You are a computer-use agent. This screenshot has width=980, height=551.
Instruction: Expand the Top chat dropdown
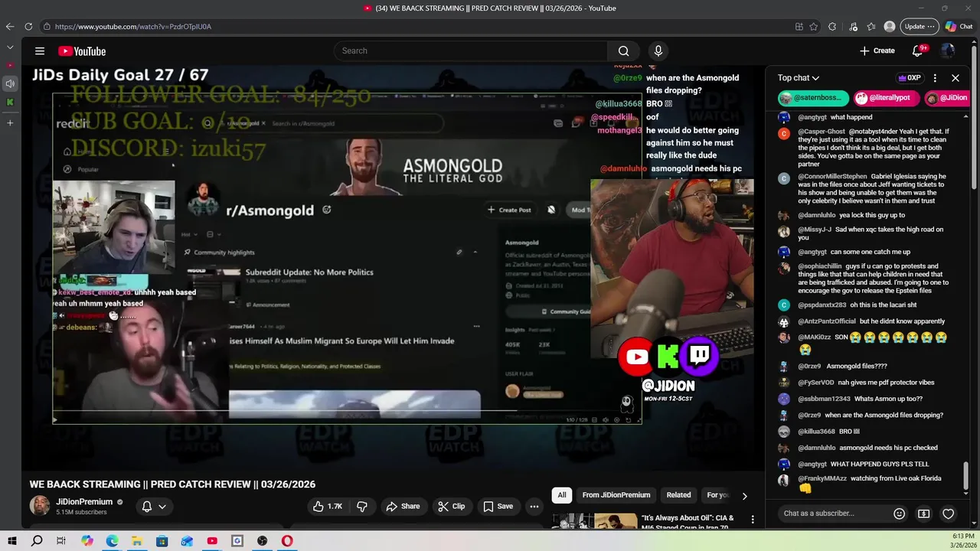coord(799,78)
